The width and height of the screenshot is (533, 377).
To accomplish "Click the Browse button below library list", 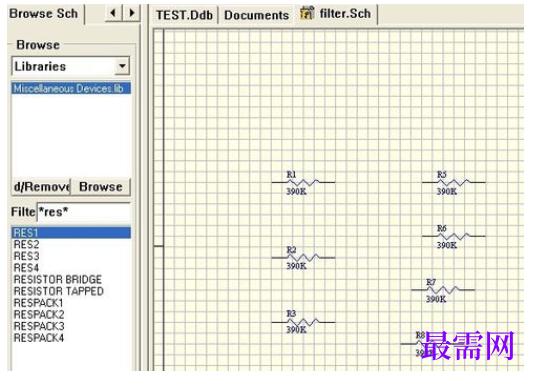I will point(101,187).
